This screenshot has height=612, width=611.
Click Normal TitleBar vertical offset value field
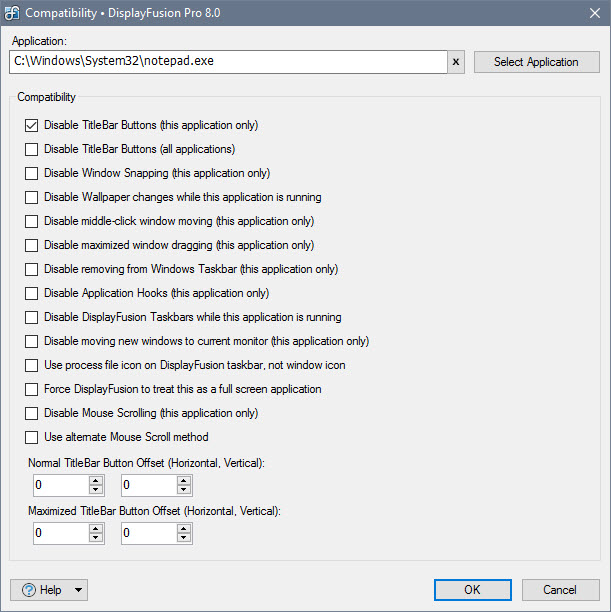tap(150, 485)
